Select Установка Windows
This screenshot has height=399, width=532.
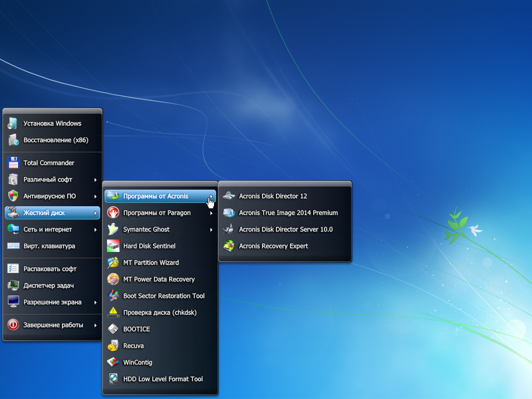pyautogui.click(x=52, y=123)
